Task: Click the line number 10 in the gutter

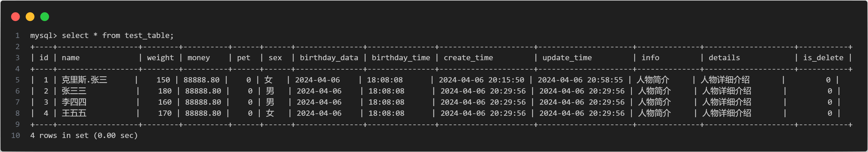Action: (15, 135)
